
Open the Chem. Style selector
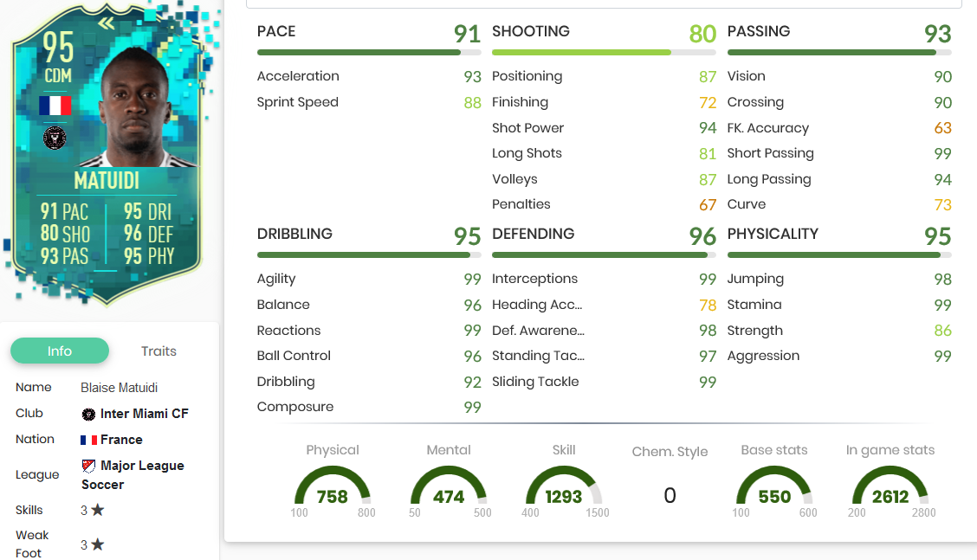coord(670,495)
